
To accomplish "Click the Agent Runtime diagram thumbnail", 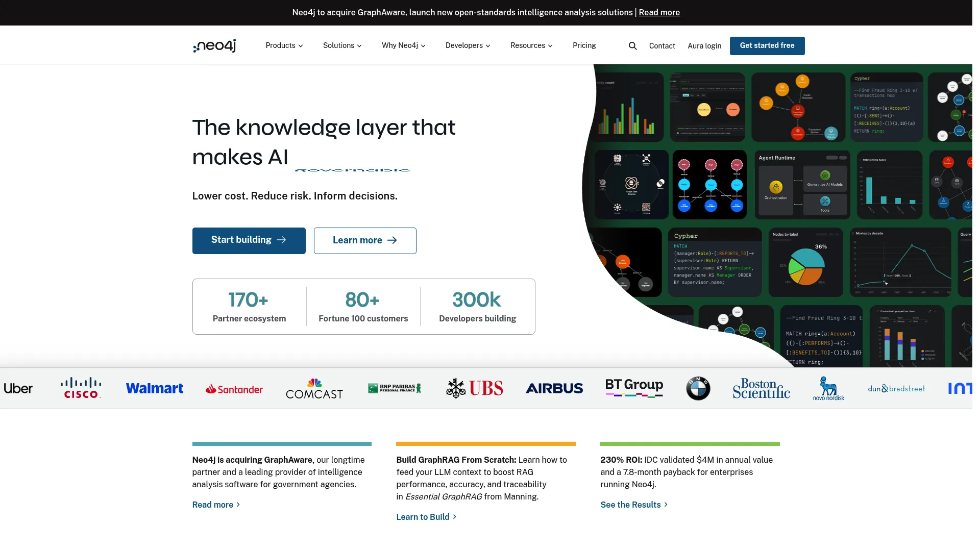I will pyautogui.click(x=802, y=185).
